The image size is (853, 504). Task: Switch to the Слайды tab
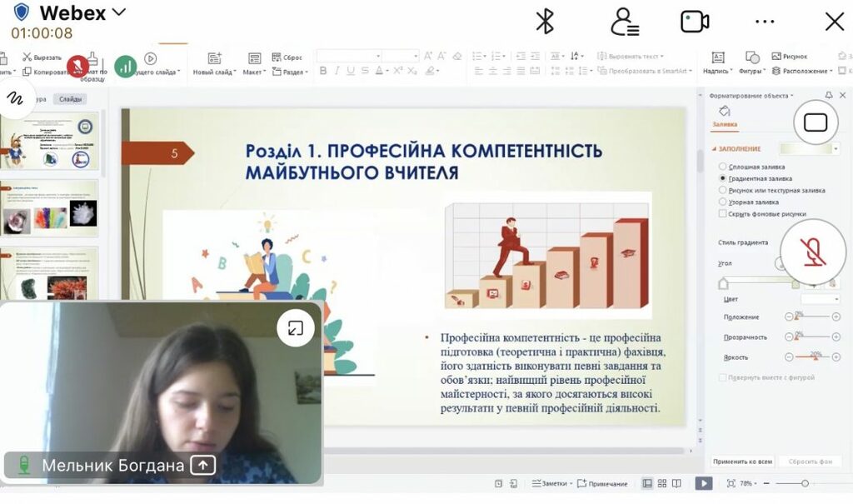(70, 99)
